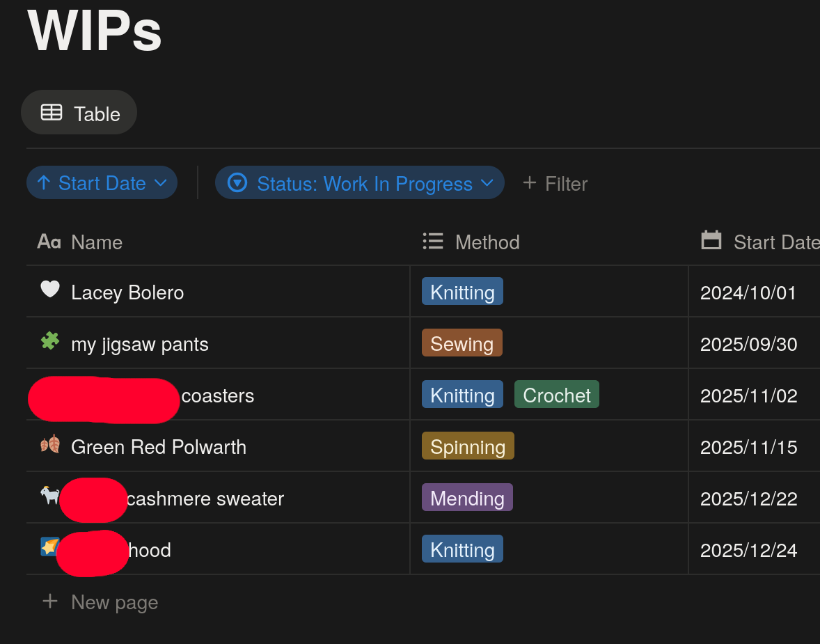Click the leaf icon beside Green Red Polwarth
The image size is (820, 644).
point(49,444)
